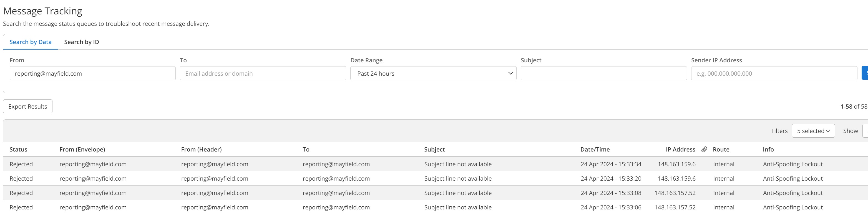The height and width of the screenshot is (213, 868).
Task: Click the From (Envelope) column header
Action: (x=82, y=149)
